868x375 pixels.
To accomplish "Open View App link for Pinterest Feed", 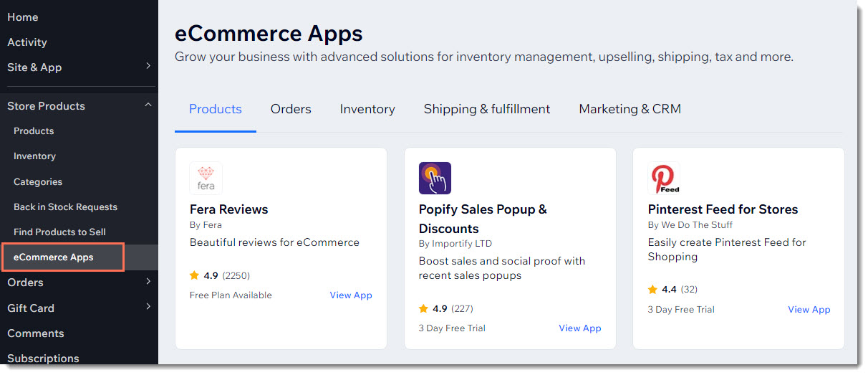I will coord(809,310).
